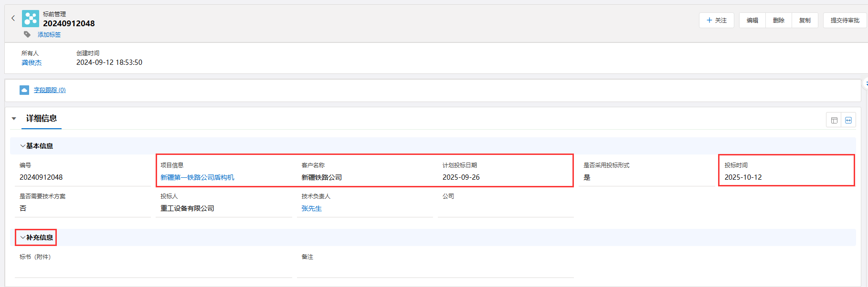Click the 标前管理 module icon
868x287 pixels.
(x=31, y=19)
